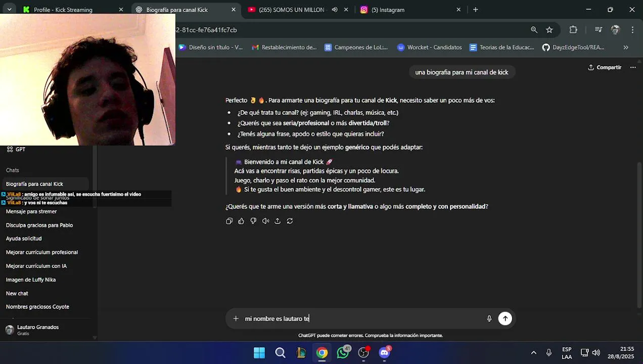The height and width of the screenshot is (364, 643).
Task: Open Campeones de LoL bookmark
Action: [356, 48]
